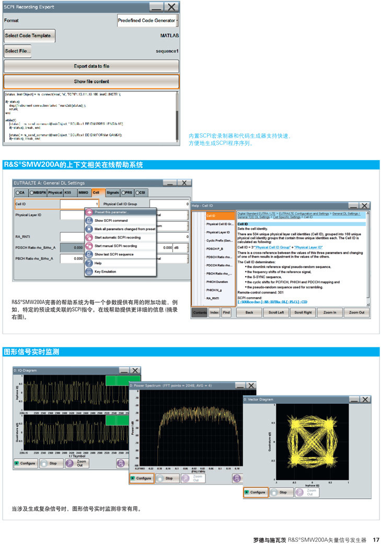Click Export data to file
Image resolution: width=392 pixels, height=544 pixels.
(91, 66)
